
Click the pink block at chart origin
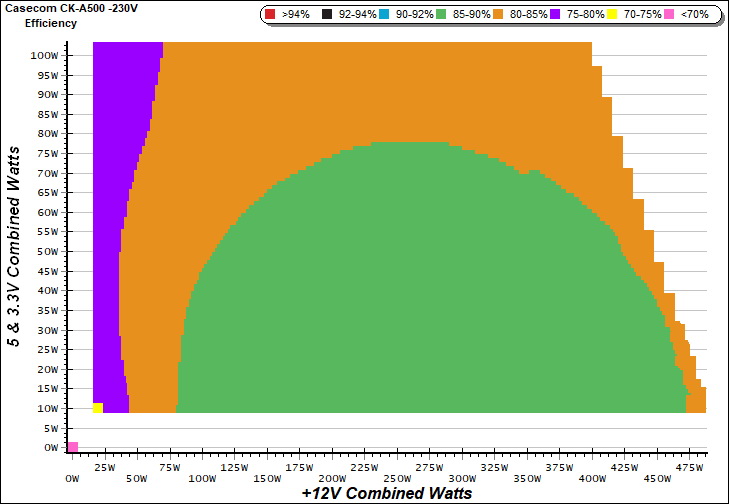point(72,446)
